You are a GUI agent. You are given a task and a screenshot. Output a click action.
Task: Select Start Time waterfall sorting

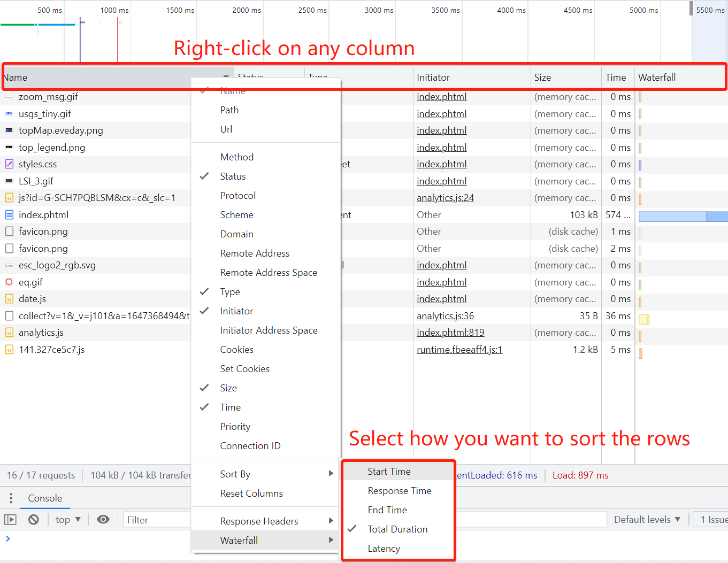coord(399,472)
